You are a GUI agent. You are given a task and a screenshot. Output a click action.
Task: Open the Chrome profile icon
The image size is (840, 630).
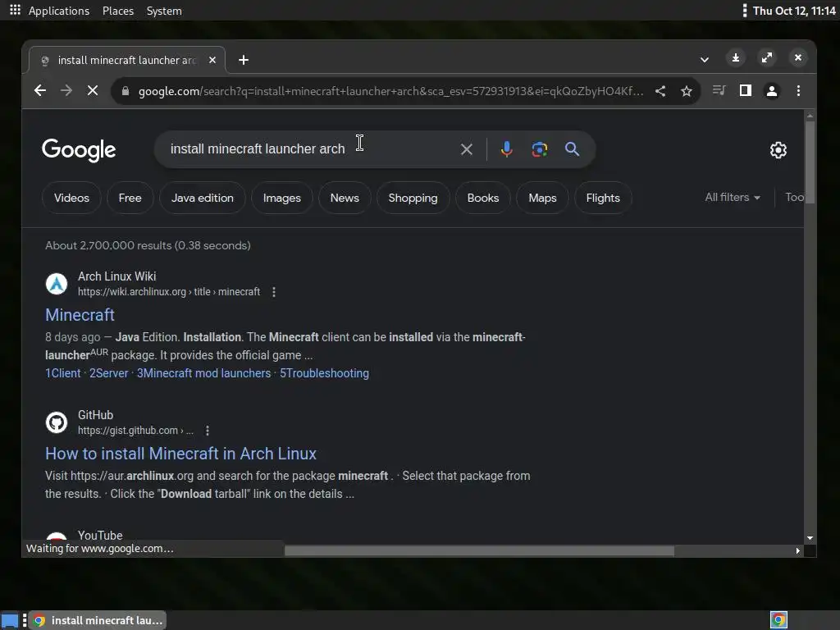[x=772, y=90]
